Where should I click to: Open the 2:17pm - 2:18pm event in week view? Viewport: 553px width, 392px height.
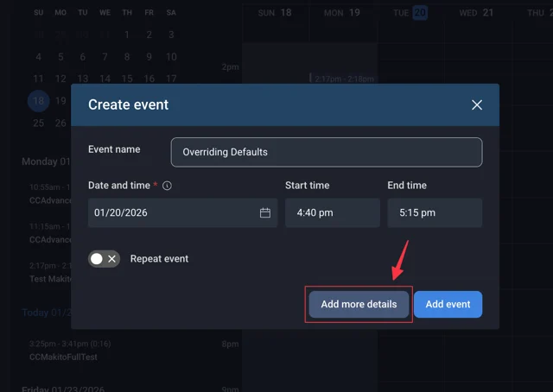point(342,79)
